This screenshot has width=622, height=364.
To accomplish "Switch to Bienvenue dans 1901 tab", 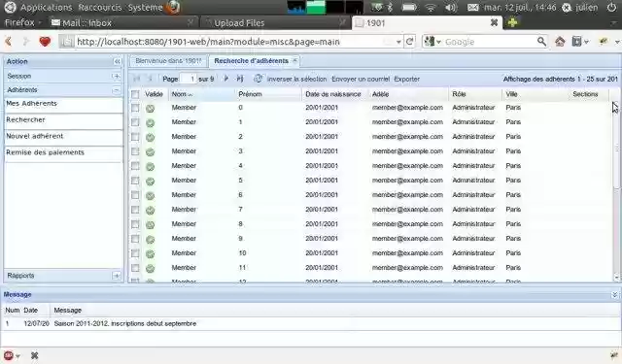I will tap(168, 61).
